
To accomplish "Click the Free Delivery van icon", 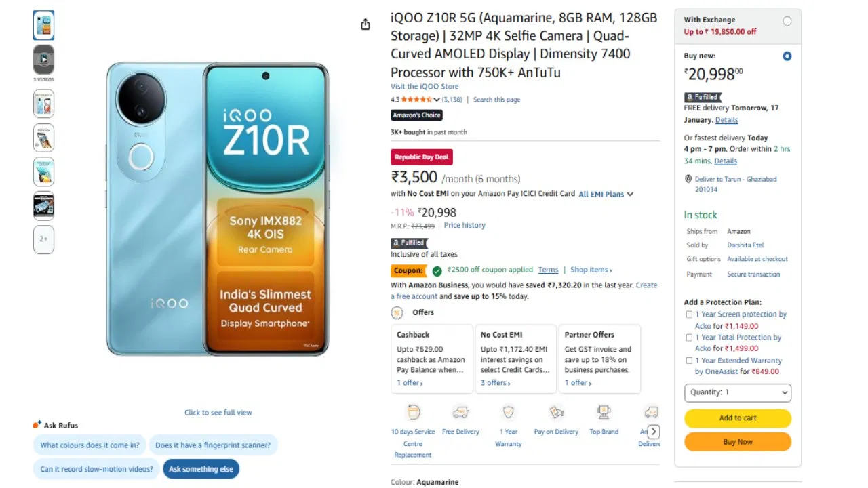I will click(461, 412).
